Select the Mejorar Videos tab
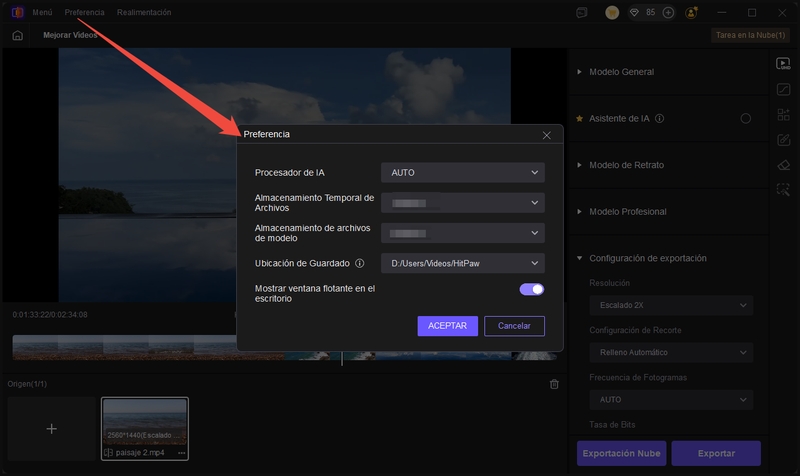 70,35
